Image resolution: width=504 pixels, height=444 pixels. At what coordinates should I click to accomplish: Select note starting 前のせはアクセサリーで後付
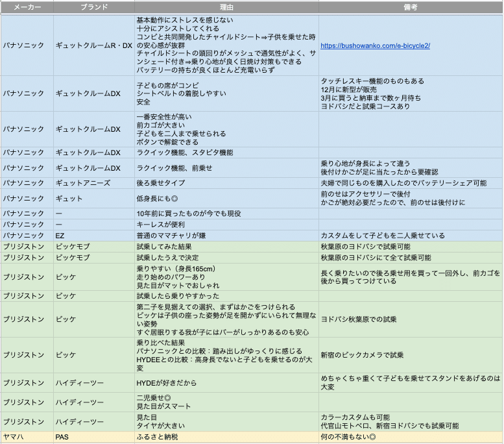tap(411, 198)
